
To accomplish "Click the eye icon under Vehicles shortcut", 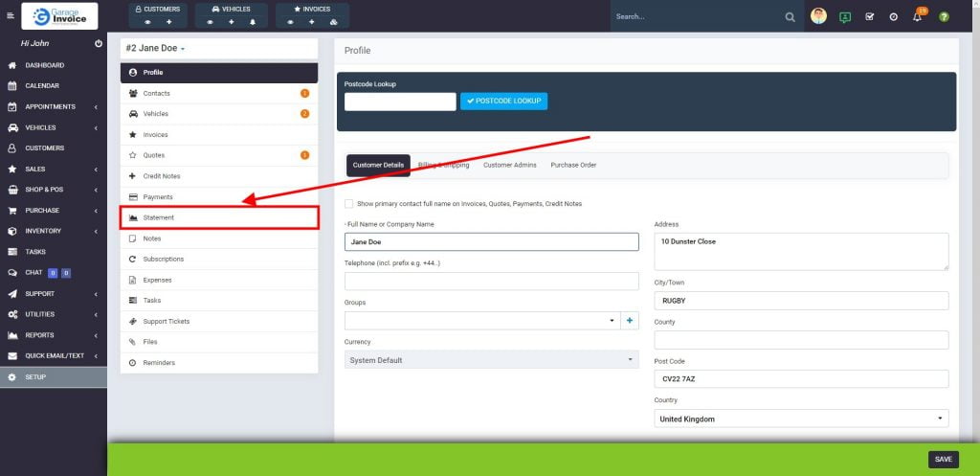I will click(212, 21).
